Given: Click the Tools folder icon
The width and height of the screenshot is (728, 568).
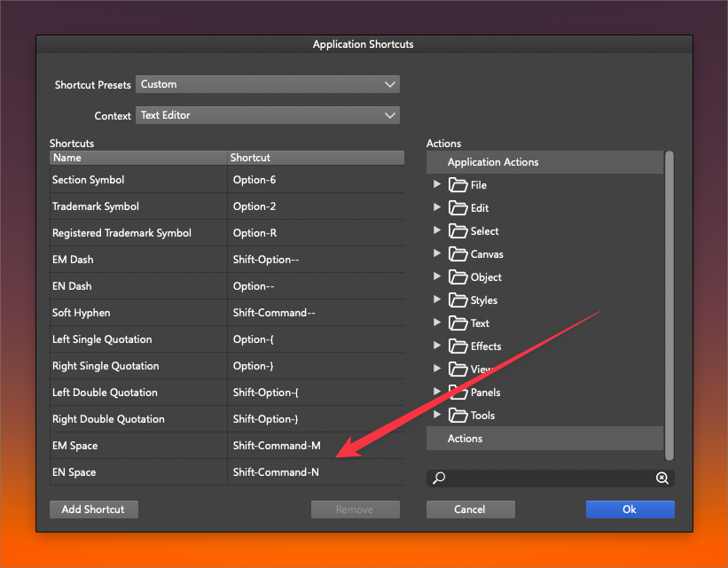Looking at the screenshot, I should (458, 416).
